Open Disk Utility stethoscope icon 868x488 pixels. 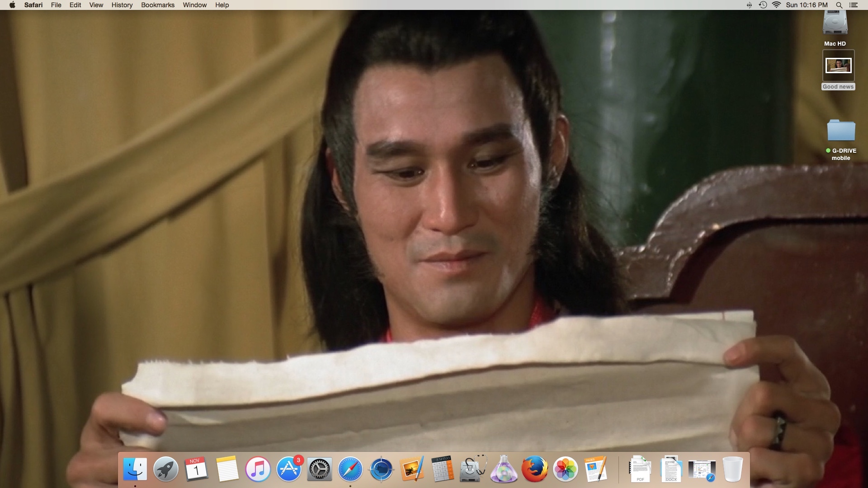tap(473, 469)
